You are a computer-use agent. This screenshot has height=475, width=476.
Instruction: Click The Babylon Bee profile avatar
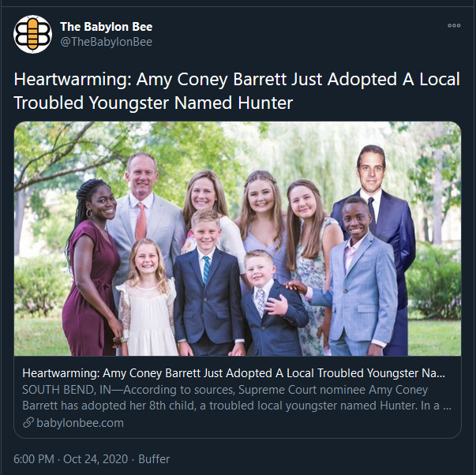click(33, 34)
